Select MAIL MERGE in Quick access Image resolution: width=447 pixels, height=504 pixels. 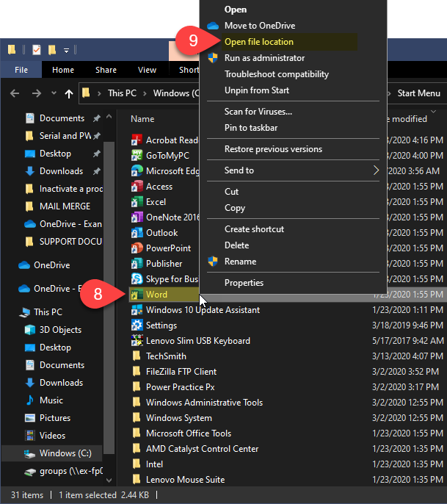(x=65, y=206)
